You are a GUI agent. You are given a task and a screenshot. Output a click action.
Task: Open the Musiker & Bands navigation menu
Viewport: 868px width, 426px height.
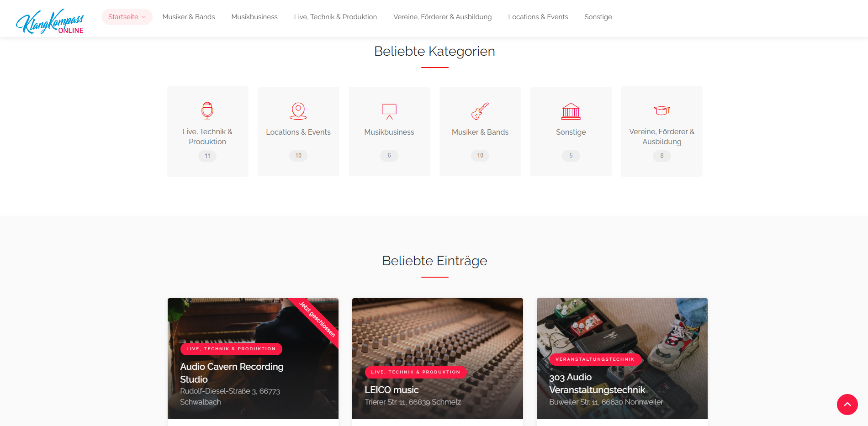189,17
